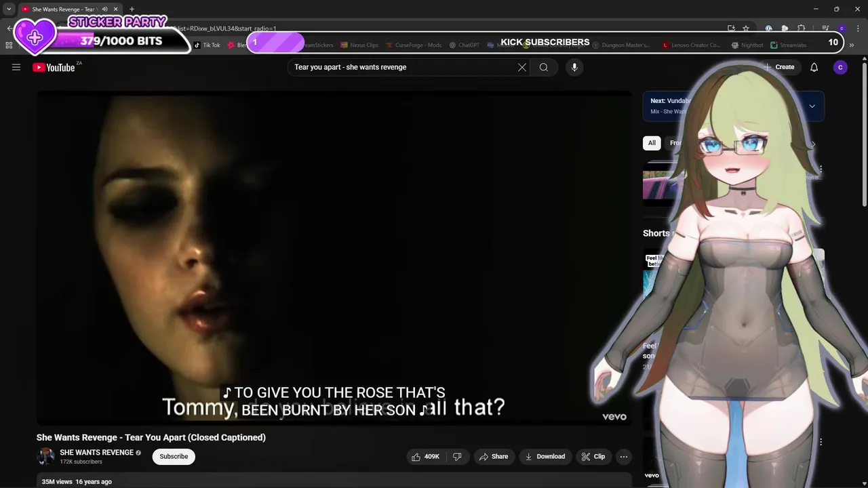Open the She Wants Revenge channel avatar
This screenshot has height=488, width=868.
45,456
